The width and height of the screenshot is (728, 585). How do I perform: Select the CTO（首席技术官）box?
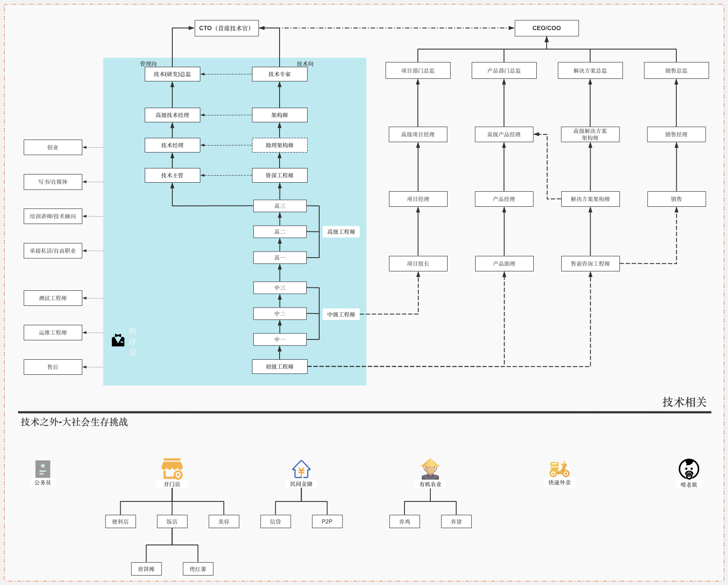227,28
